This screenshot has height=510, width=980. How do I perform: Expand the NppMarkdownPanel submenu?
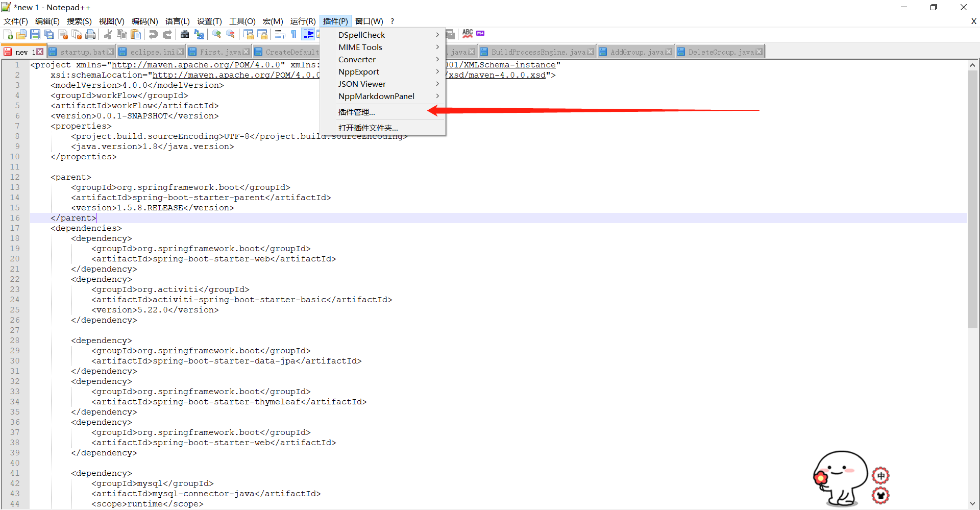click(383, 96)
